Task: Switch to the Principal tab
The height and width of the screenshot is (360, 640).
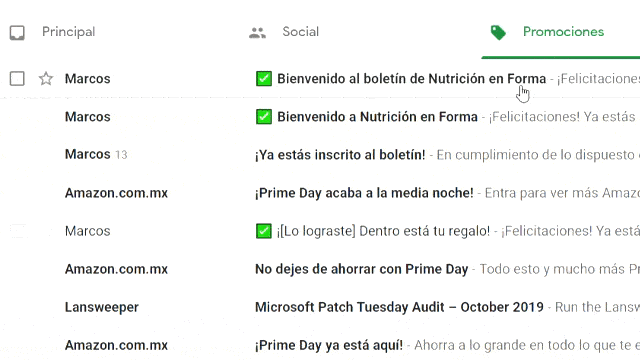Action: pyautogui.click(x=69, y=32)
